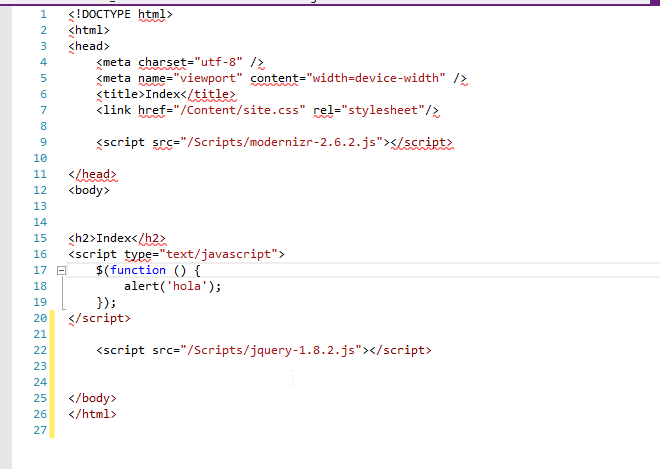This screenshot has width=660, height=469.
Task: Click the jquery-1.8.2.js script path
Action: tap(271, 350)
